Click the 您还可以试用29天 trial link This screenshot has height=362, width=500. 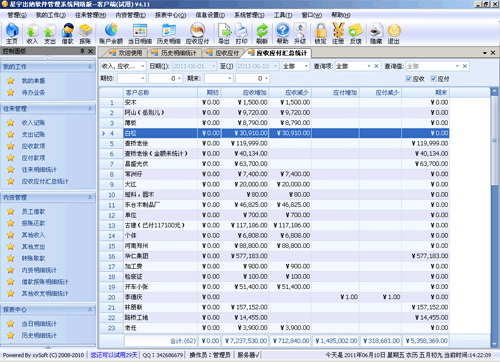tap(114, 355)
